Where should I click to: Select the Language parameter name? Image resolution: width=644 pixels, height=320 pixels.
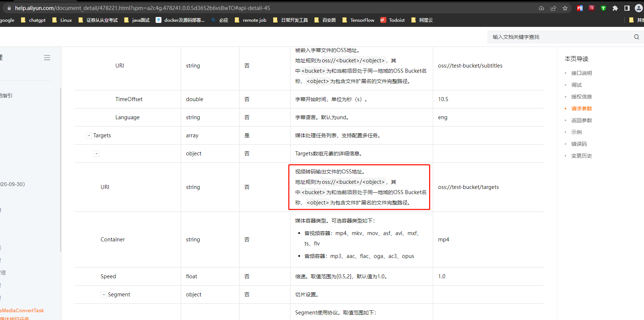(x=127, y=117)
